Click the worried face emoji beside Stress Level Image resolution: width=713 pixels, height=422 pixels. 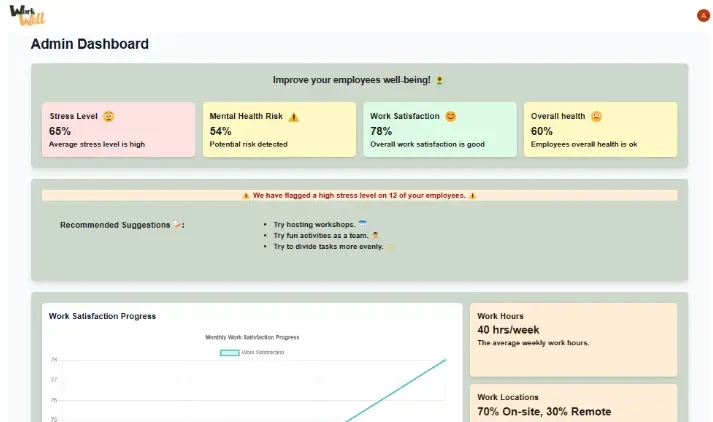(x=109, y=116)
